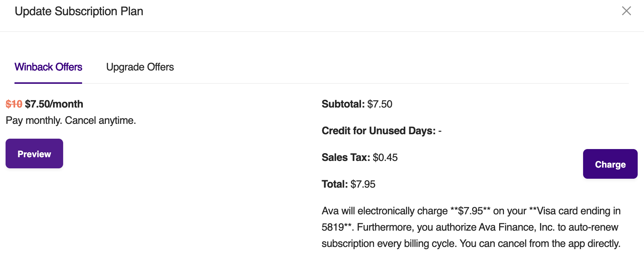The image size is (644, 264).
Task: Click the dash after Credit for Unused Days
Action: pyautogui.click(x=440, y=131)
